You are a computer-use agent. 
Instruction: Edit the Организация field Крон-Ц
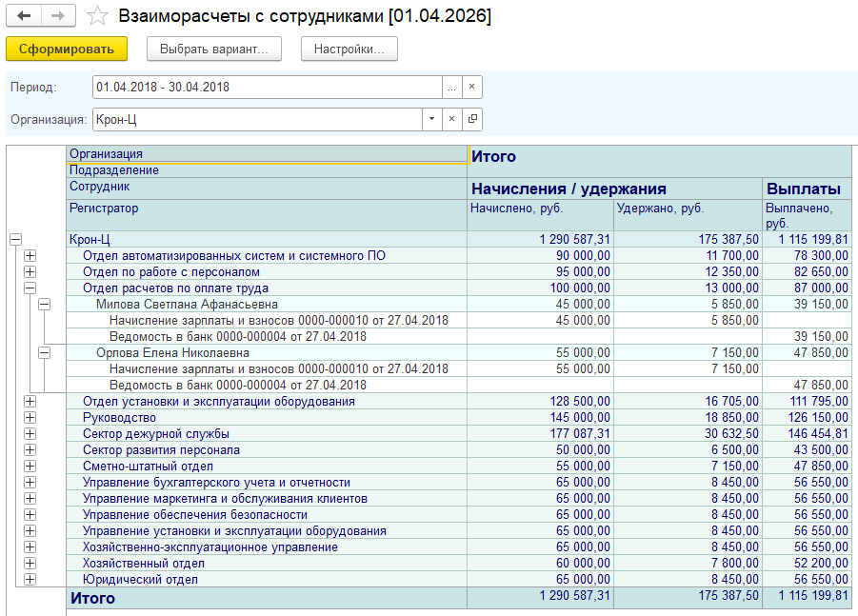(257, 119)
